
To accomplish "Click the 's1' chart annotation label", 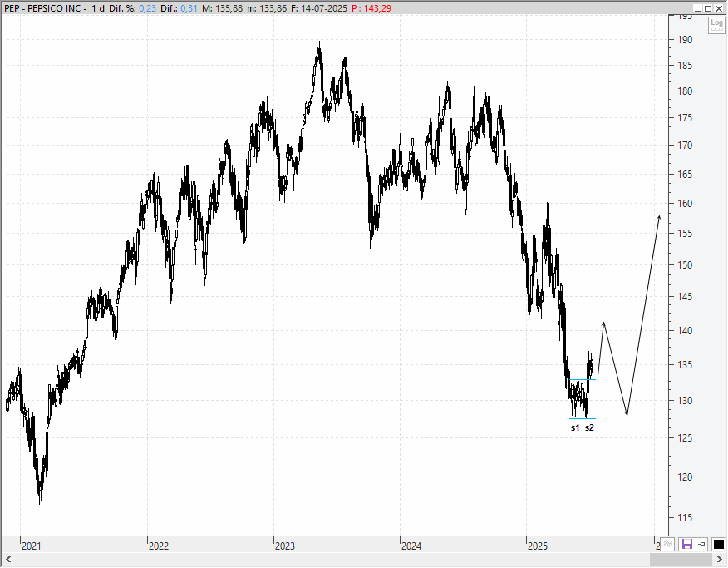I will (575, 427).
